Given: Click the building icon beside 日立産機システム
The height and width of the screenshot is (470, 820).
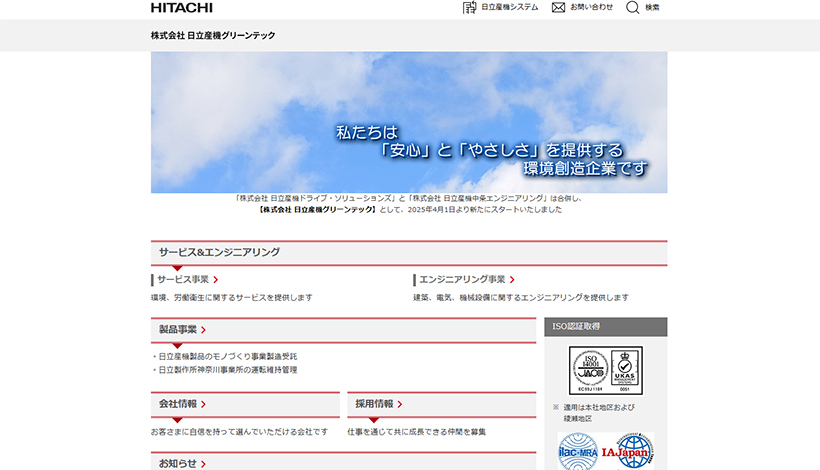Looking at the screenshot, I should 469,8.
